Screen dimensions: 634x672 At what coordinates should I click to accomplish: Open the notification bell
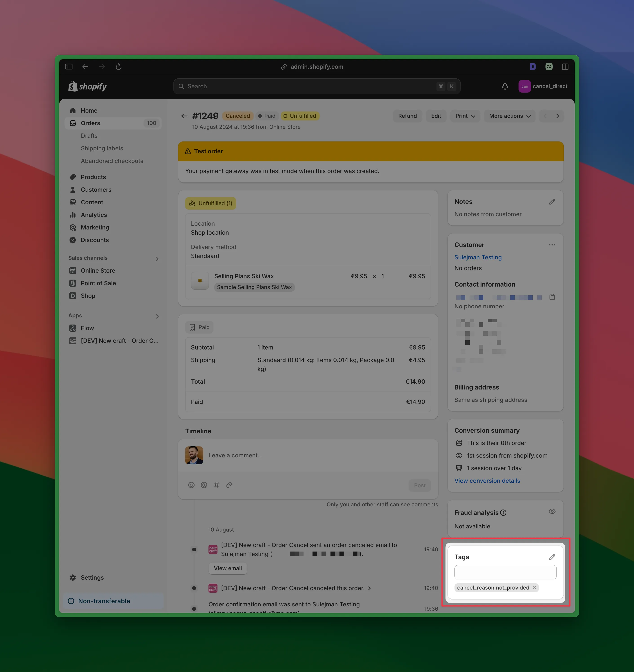[505, 86]
